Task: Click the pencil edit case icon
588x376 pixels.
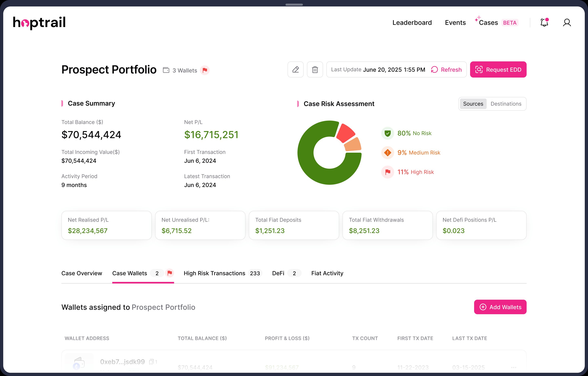Action: [295, 70]
